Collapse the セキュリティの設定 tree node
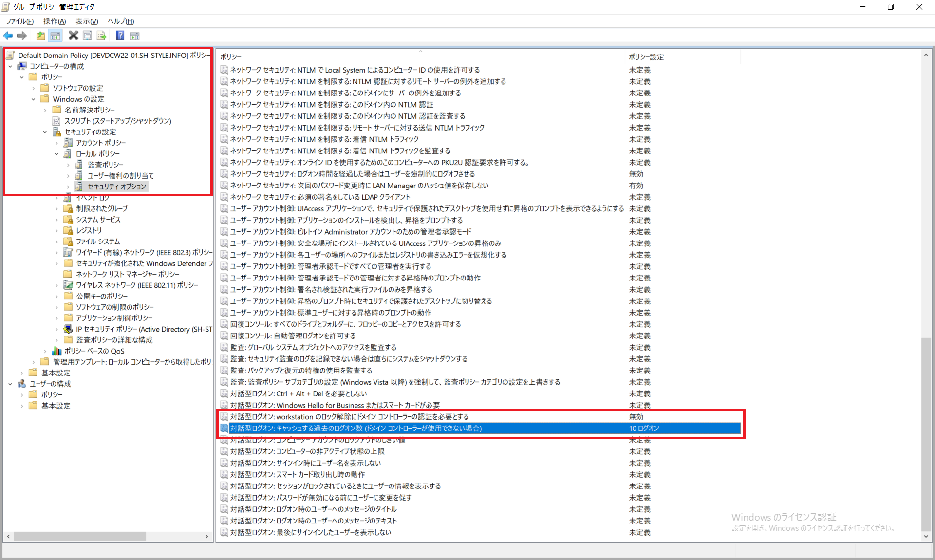The height and width of the screenshot is (560, 935). click(45, 132)
